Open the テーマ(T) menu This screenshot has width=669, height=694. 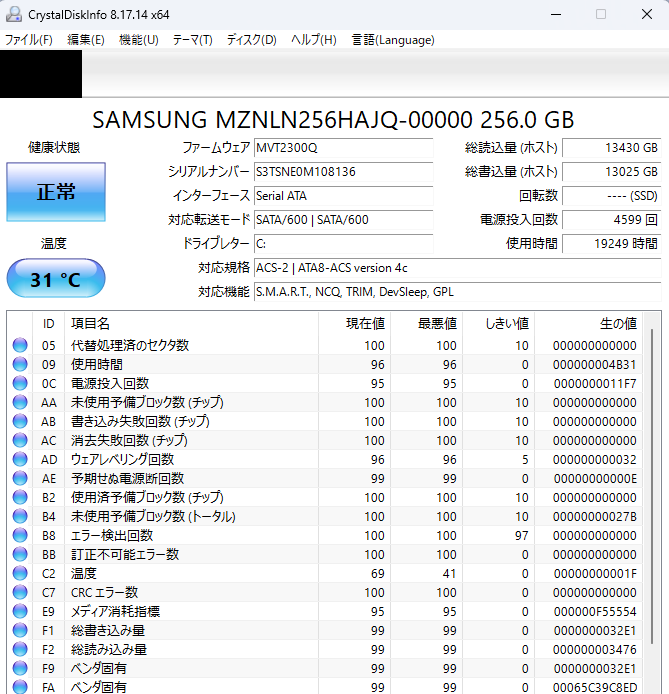[192, 40]
